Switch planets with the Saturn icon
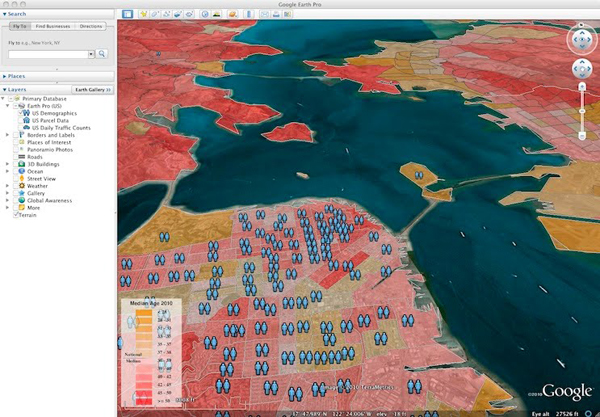The height and width of the screenshot is (417, 600). point(232,14)
